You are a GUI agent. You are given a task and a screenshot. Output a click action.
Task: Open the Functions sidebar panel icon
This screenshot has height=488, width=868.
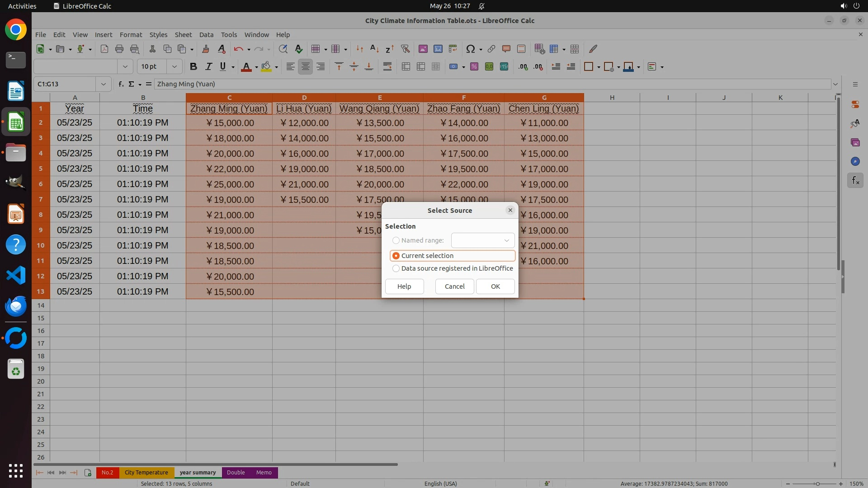(x=855, y=181)
